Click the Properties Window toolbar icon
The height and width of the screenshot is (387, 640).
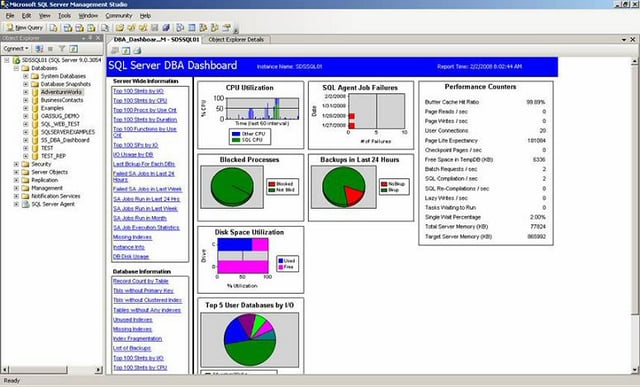click(226, 28)
